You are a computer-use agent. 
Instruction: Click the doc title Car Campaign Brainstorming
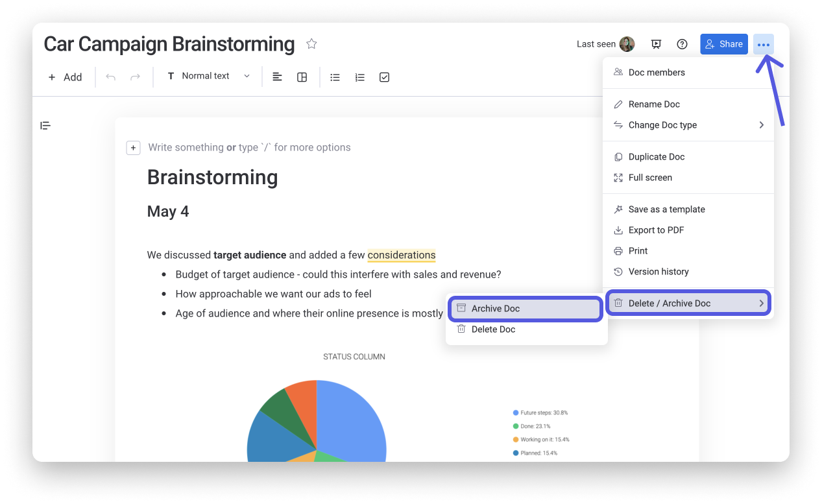click(x=169, y=44)
